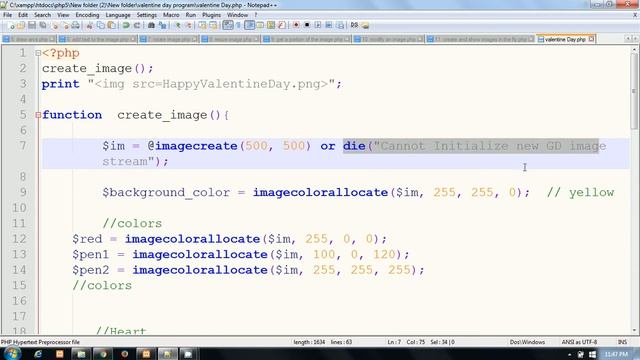
Task: Start recording a macro
Action: 296,25
